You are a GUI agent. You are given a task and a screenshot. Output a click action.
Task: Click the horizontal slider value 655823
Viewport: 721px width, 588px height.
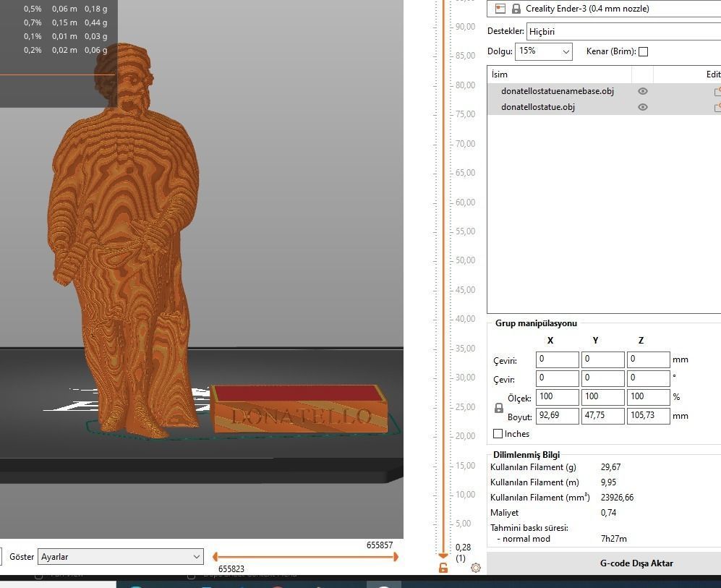tap(231, 568)
